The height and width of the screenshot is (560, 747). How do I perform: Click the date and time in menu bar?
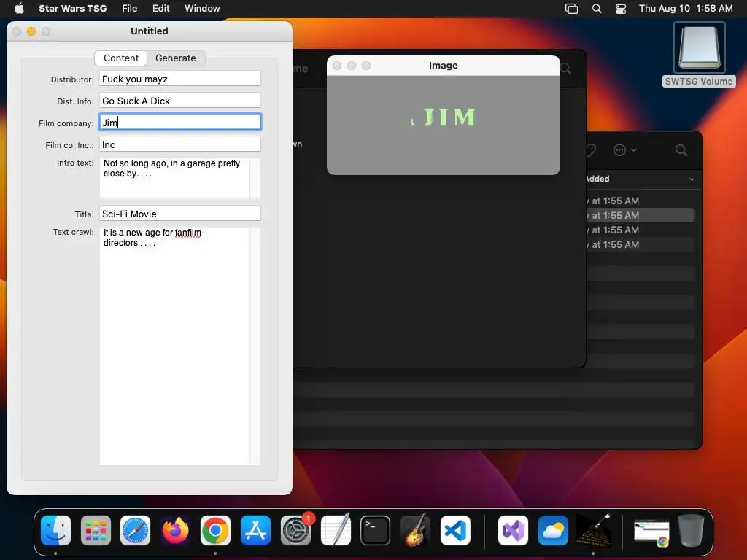point(686,9)
